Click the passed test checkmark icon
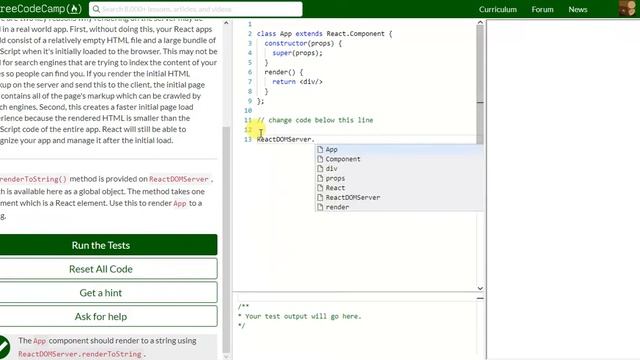The image size is (640, 360). (4, 347)
